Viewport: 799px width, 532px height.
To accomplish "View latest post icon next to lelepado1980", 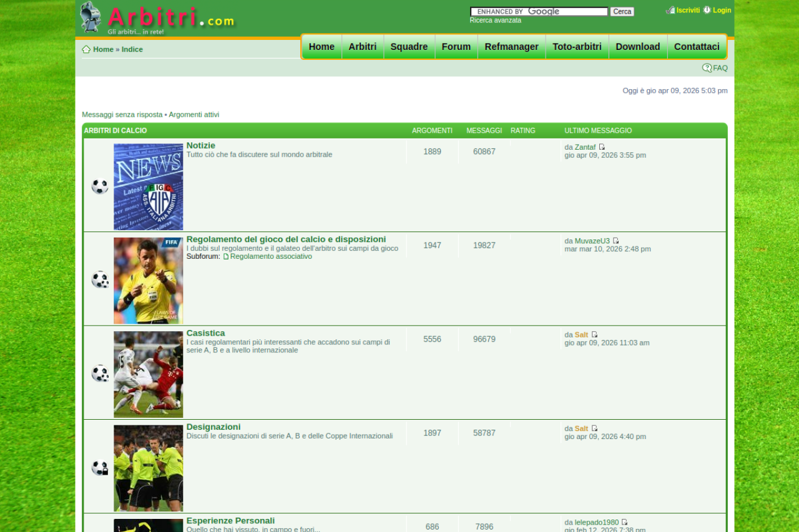I will point(624,523).
